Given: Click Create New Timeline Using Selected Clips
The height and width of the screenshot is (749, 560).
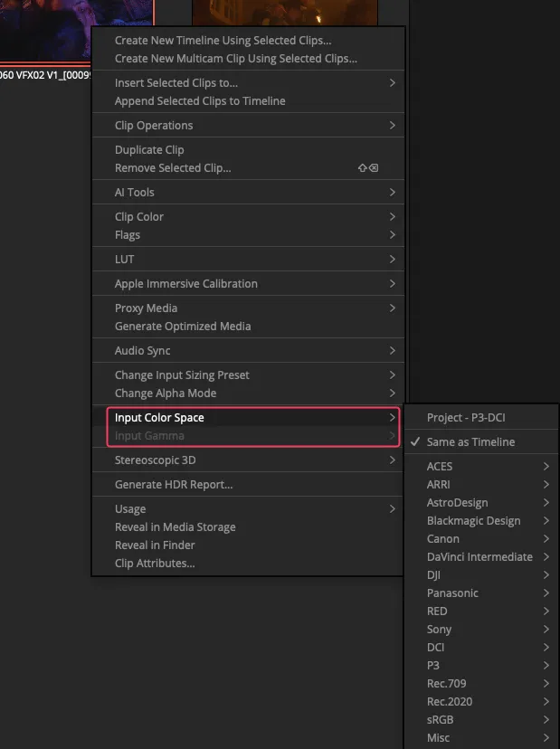Looking at the screenshot, I should (223, 41).
